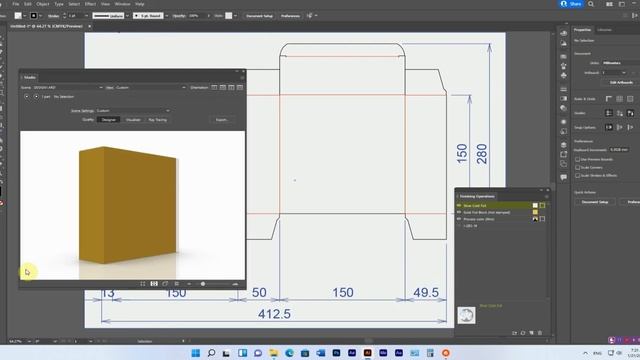Screen dimensions: 640x360
Task: Click the trash icon in Finishing Operations panel
Action: (x=540, y=333)
